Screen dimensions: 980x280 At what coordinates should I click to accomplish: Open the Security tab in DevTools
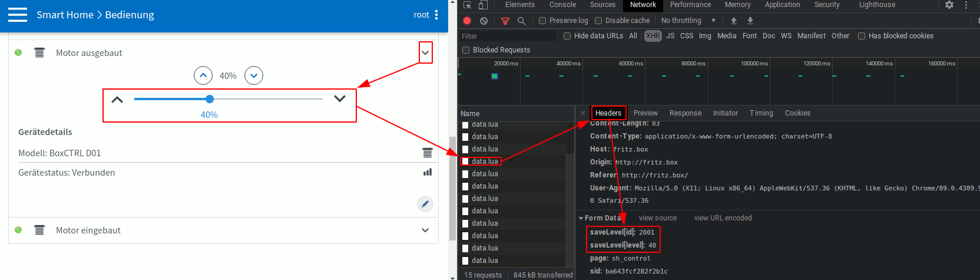(827, 5)
